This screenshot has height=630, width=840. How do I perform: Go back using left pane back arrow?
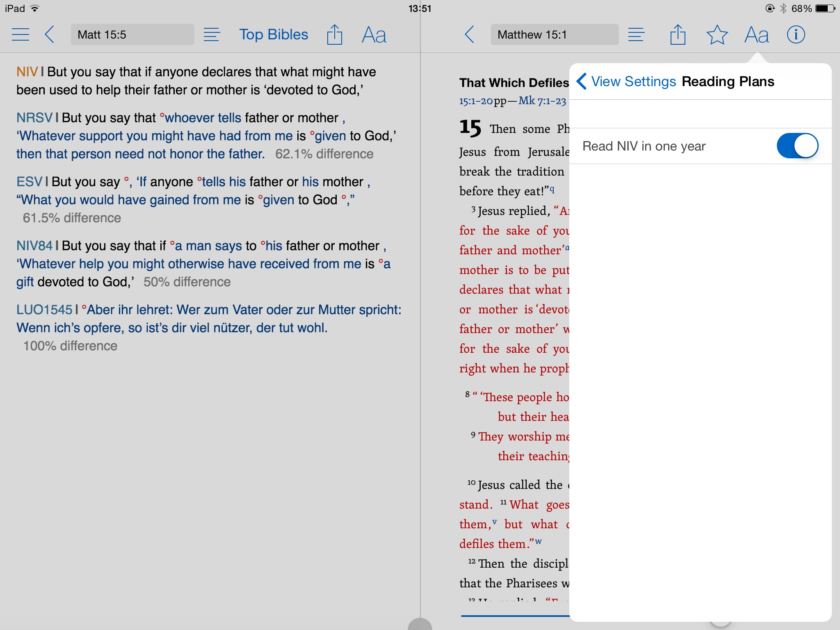pos(49,34)
